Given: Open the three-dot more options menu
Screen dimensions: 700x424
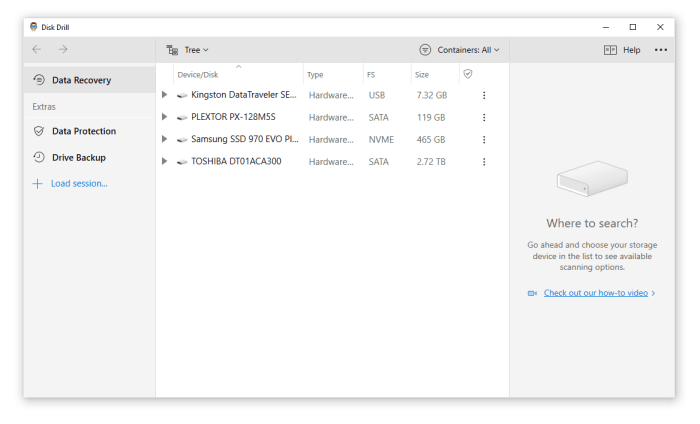Looking at the screenshot, I should 661,50.
